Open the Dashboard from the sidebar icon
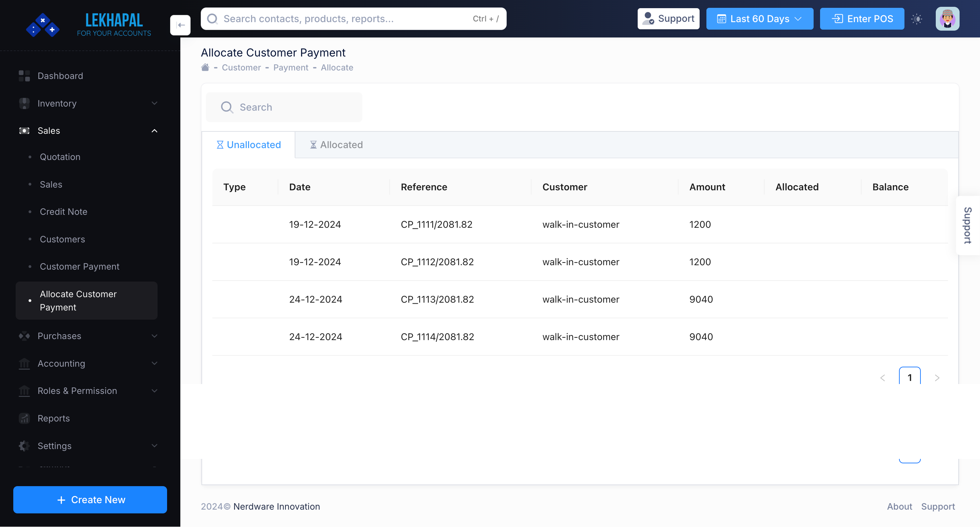This screenshot has width=980, height=527. 24,76
